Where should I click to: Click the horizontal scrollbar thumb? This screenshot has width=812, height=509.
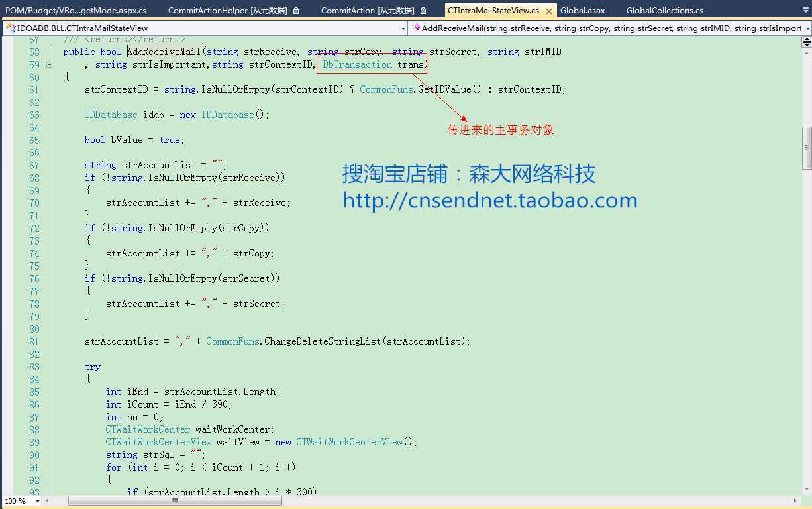point(175,501)
